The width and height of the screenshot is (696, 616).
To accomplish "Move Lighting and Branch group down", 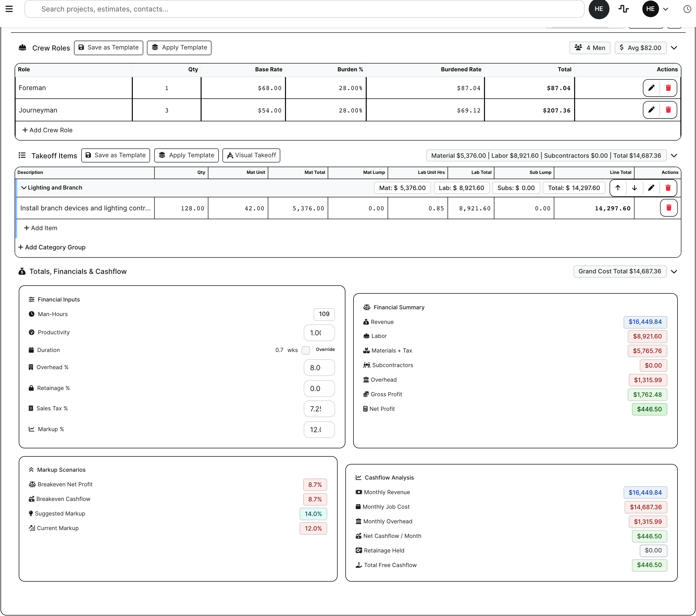I will click(634, 188).
